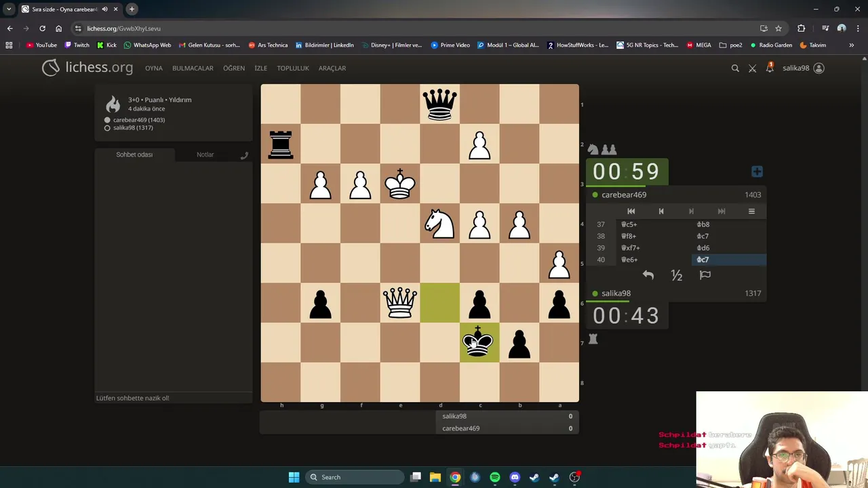Switch to the Notlar tab
Viewport: 868px width, 488px height.
point(205,155)
